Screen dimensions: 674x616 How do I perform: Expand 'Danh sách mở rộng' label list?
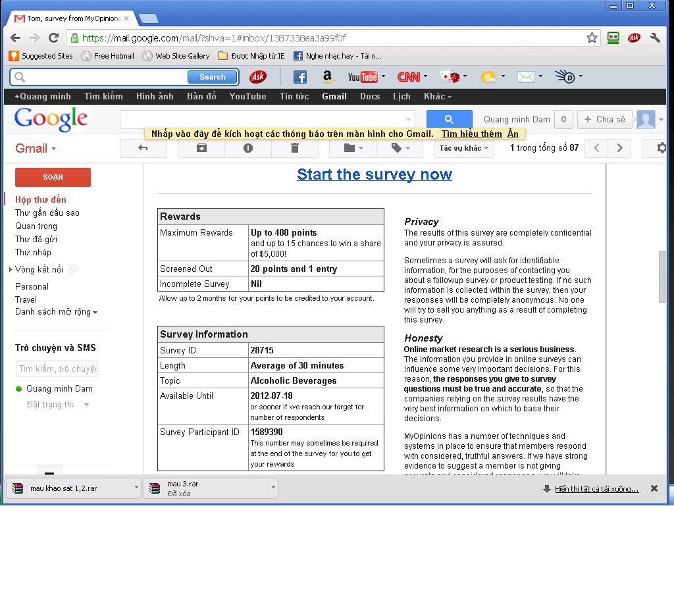coord(56,312)
